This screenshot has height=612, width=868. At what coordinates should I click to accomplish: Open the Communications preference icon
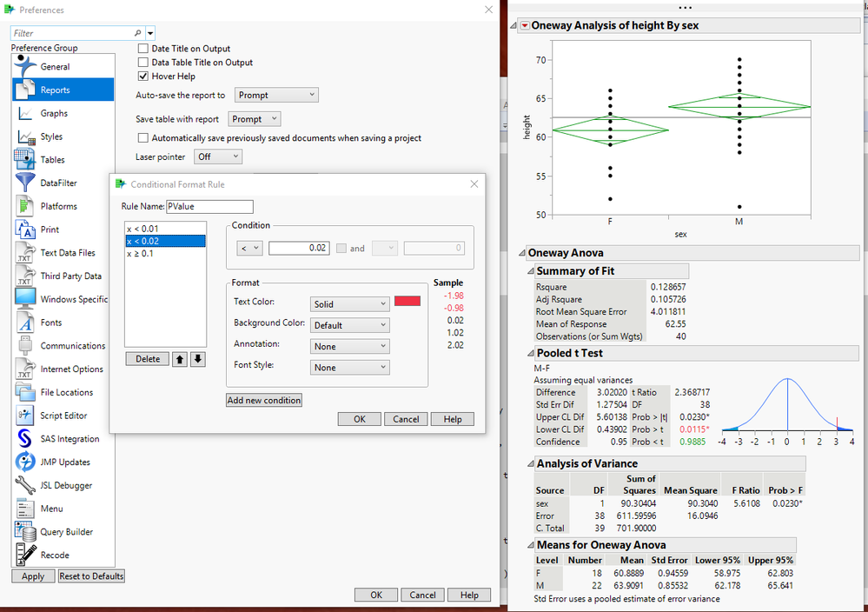point(25,346)
